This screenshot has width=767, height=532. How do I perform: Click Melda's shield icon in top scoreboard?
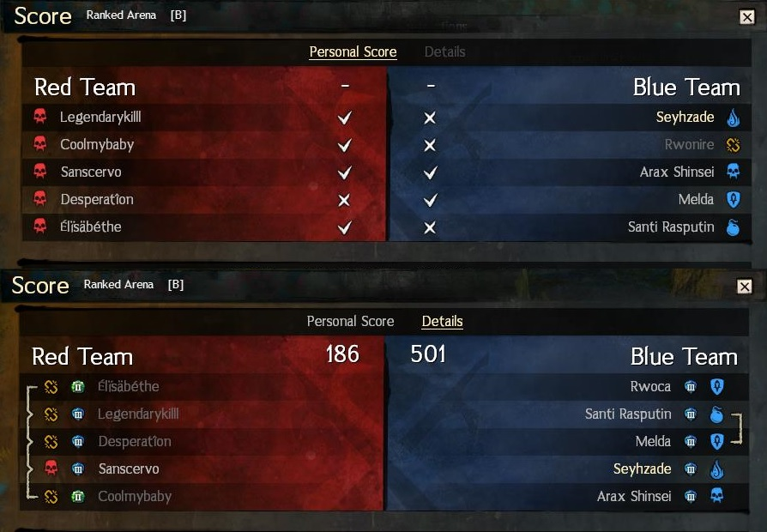(733, 200)
